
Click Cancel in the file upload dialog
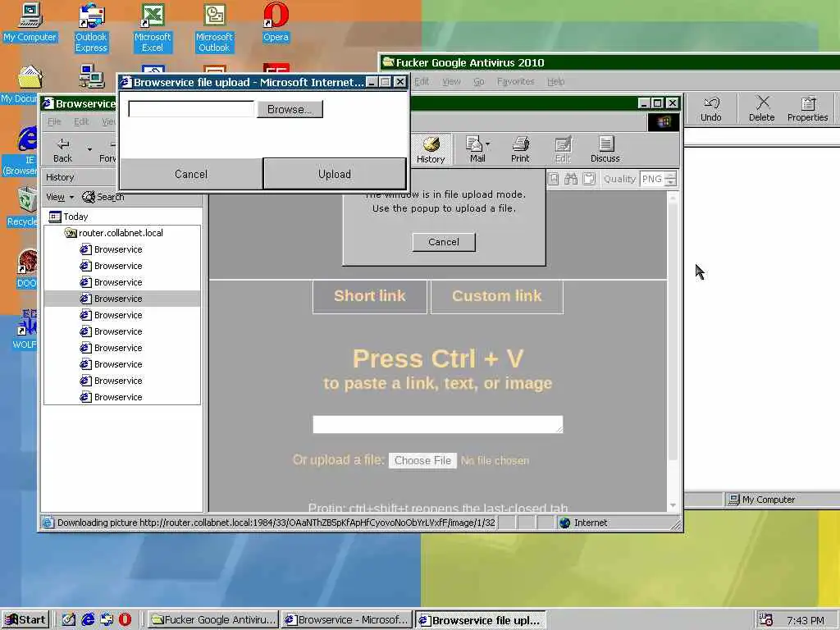190,174
